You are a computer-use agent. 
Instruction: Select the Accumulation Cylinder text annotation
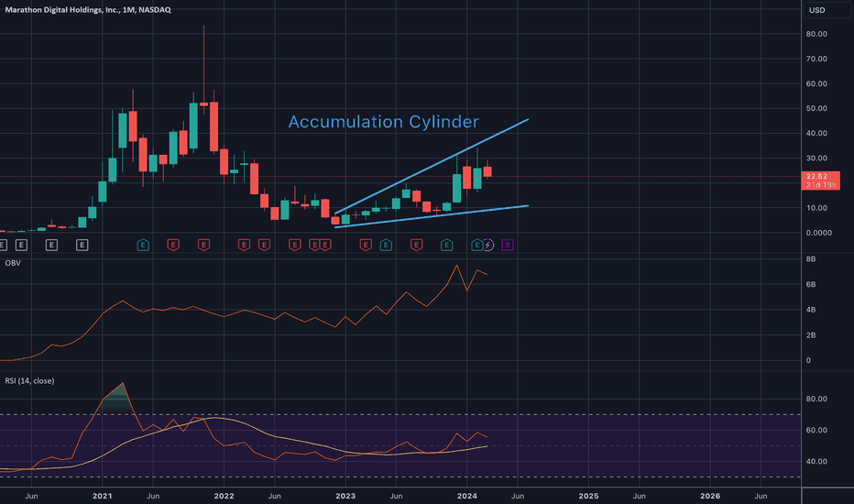[x=383, y=122]
